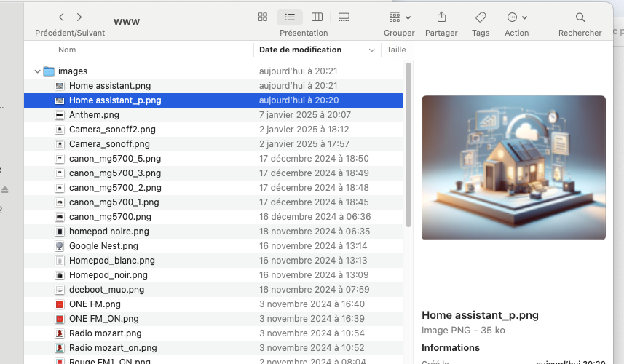Select Google Nest.png file icon
The height and width of the screenshot is (364, 624).
pyautogui.click(x=60, y=246)
